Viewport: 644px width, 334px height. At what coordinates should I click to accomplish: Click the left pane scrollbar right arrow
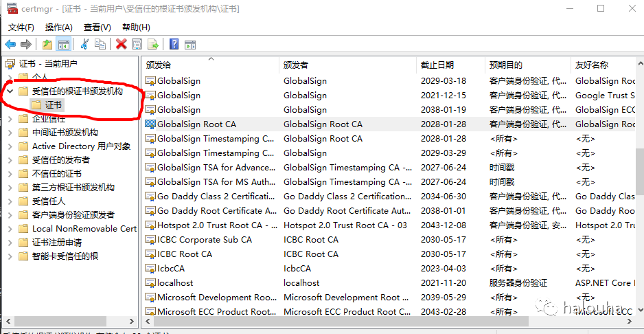(131, 321)
